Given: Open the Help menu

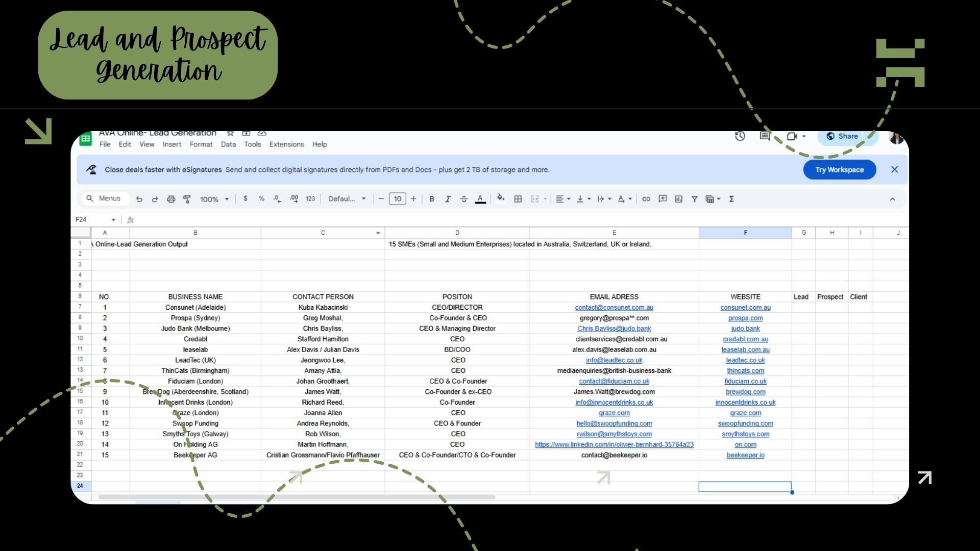Looking at the screenshot, I should pyautogui.click(x=320, y=144).
